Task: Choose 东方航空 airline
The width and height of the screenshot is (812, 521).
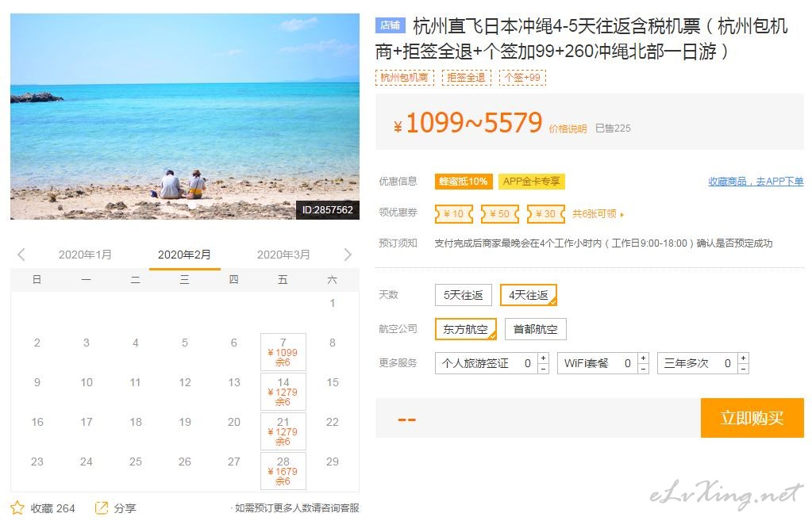Action: [x=466, y=329]
